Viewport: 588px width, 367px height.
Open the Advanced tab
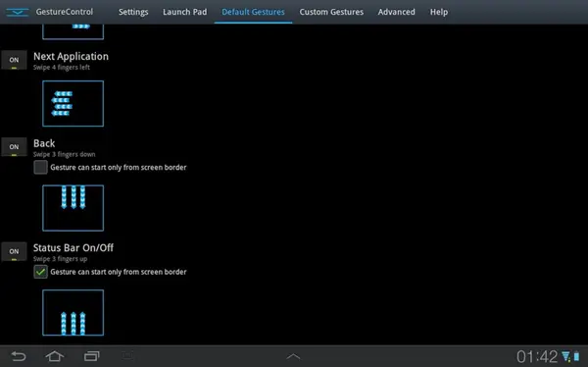point(396,12)
